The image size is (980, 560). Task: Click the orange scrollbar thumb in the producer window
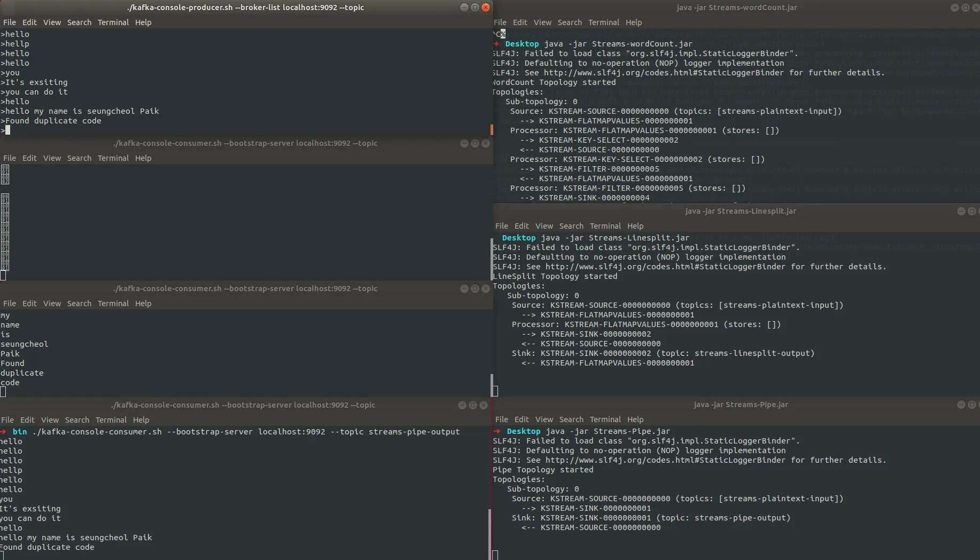492,130
